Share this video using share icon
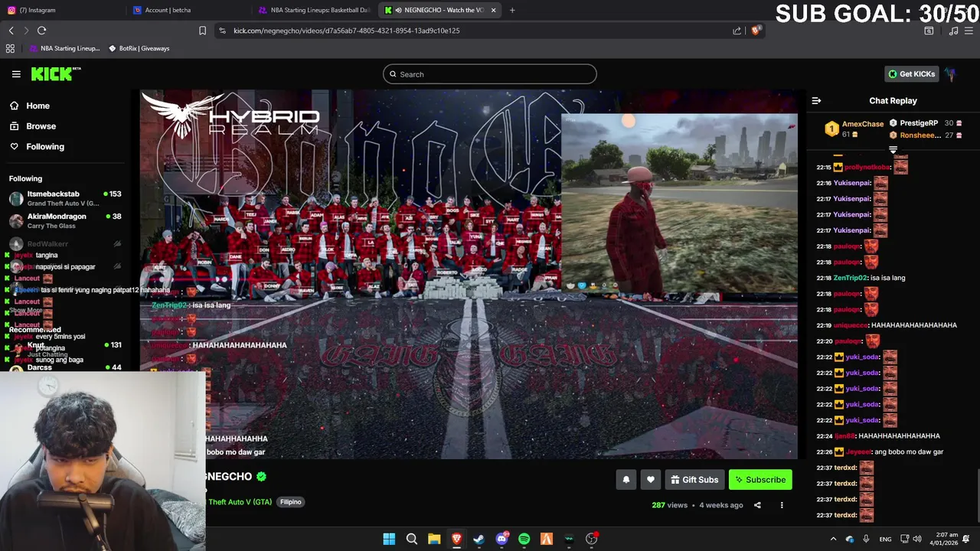The width and height of the screenshot is (980, 551). click(757, 505)
